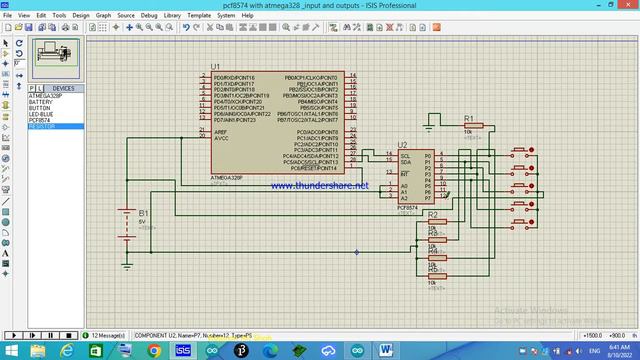
Task: Click the overview thumbnail window
Action: tap(56, 59)
